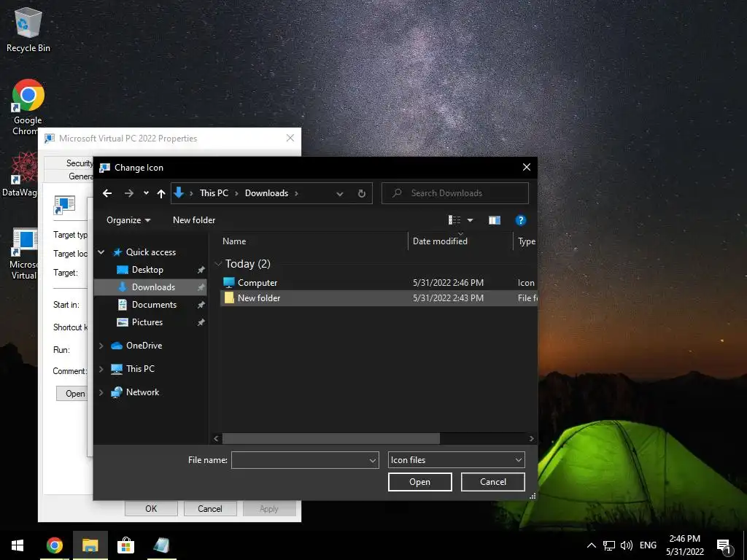The width and height of the screenshot is (747, 560).
Task: Open recent locations dropdown arrow
Action: pyautogui.click(x=146, y=193)
